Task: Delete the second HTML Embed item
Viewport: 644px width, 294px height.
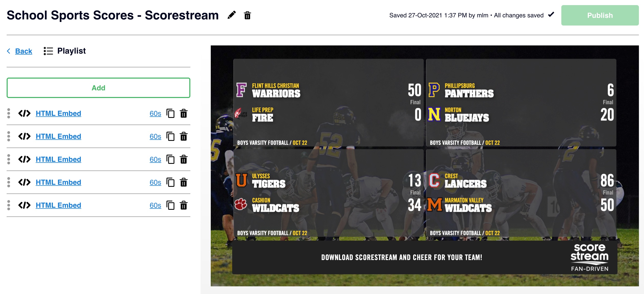Action: (184, 136)
